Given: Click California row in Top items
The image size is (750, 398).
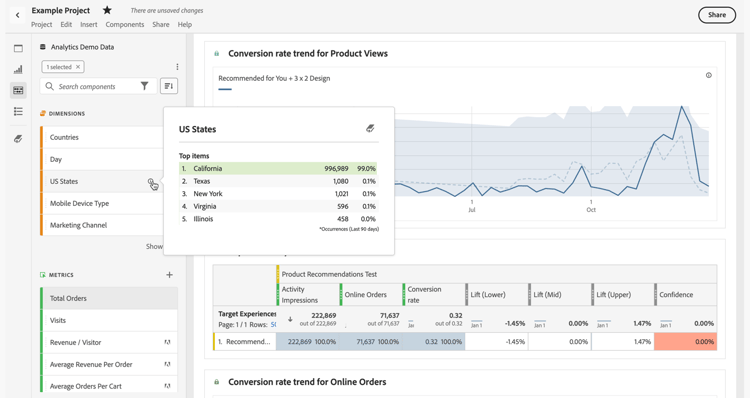Looking at the screenshot, I should click(x=278, y=168).
